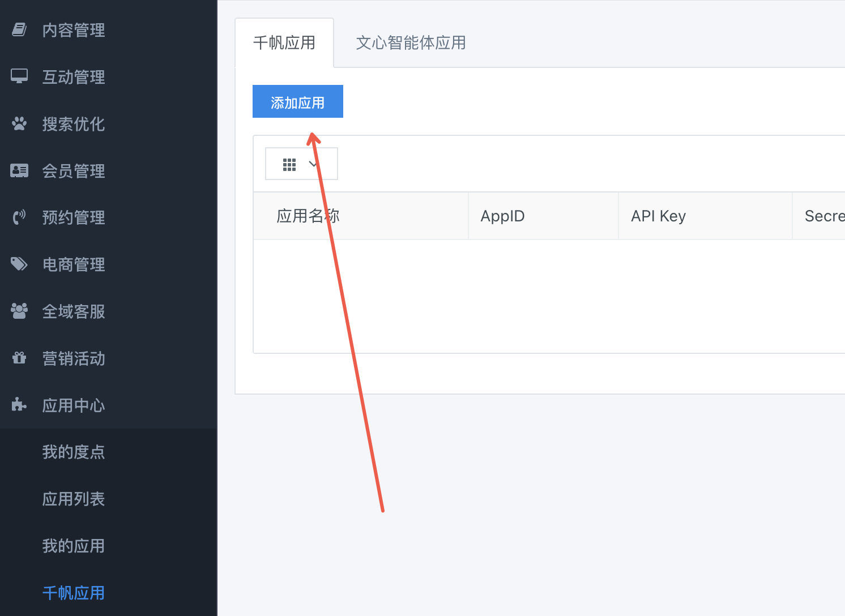The image size is (845, 616).
Task: Collapse the 应用中心 sidebar menu
Action: coord(74,405)
